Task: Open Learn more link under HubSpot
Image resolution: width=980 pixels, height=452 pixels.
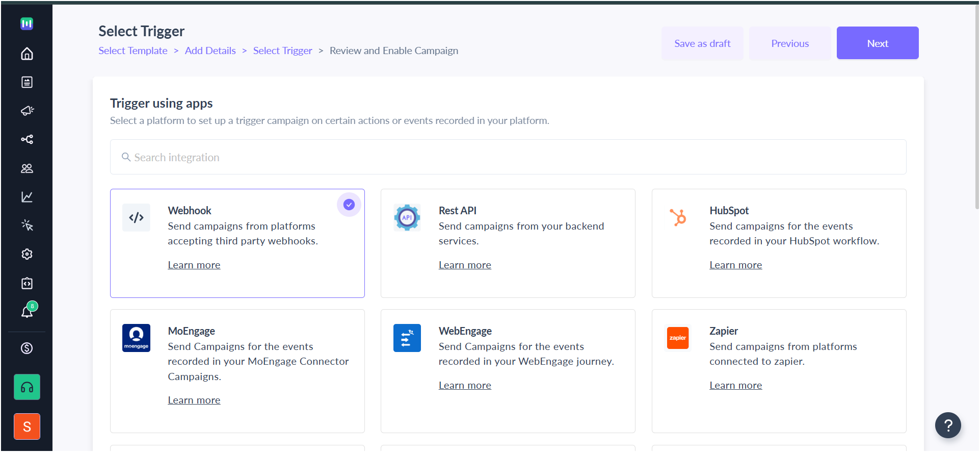Action: [736, 265]
